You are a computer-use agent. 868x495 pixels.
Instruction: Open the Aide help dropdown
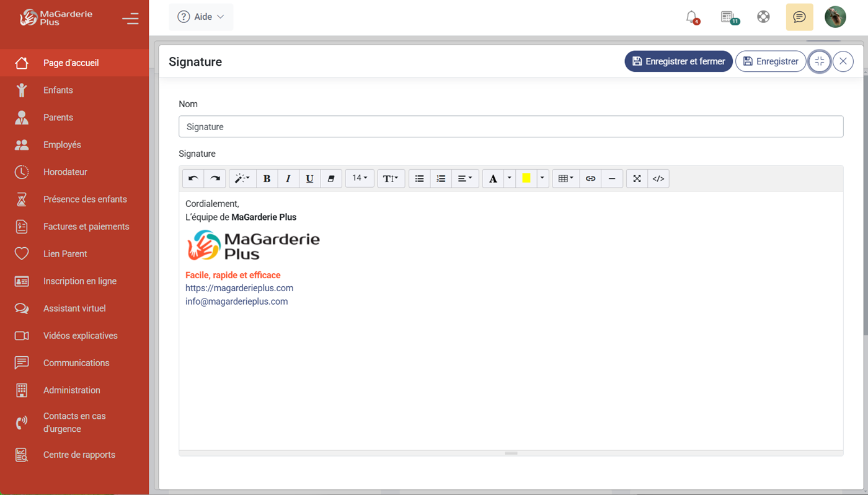pyautogui.click(x=201, y=17)
